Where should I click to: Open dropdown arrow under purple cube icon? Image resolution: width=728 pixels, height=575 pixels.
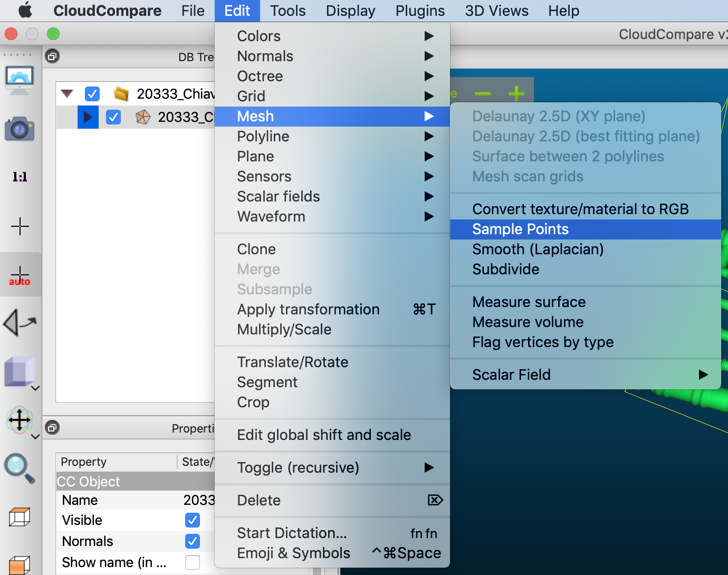click(35, 388)
